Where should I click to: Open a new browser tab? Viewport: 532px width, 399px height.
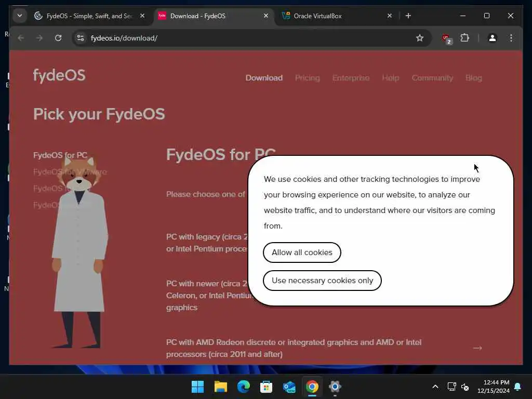(408, 16)
